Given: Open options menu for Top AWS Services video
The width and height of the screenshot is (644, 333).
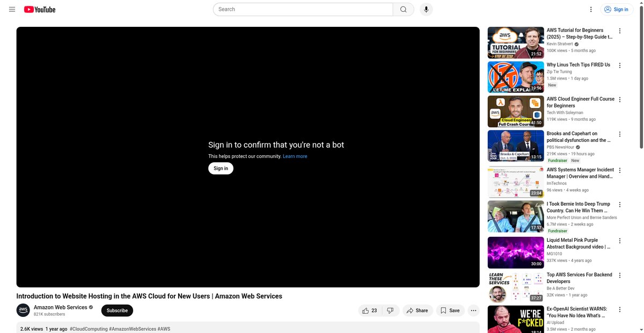Looking at the screenshot, I should [620, 276].
